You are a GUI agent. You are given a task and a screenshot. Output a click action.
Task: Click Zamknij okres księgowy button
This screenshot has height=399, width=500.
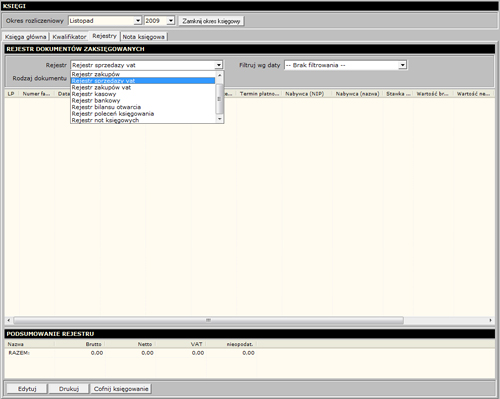[x=211, y=21]
